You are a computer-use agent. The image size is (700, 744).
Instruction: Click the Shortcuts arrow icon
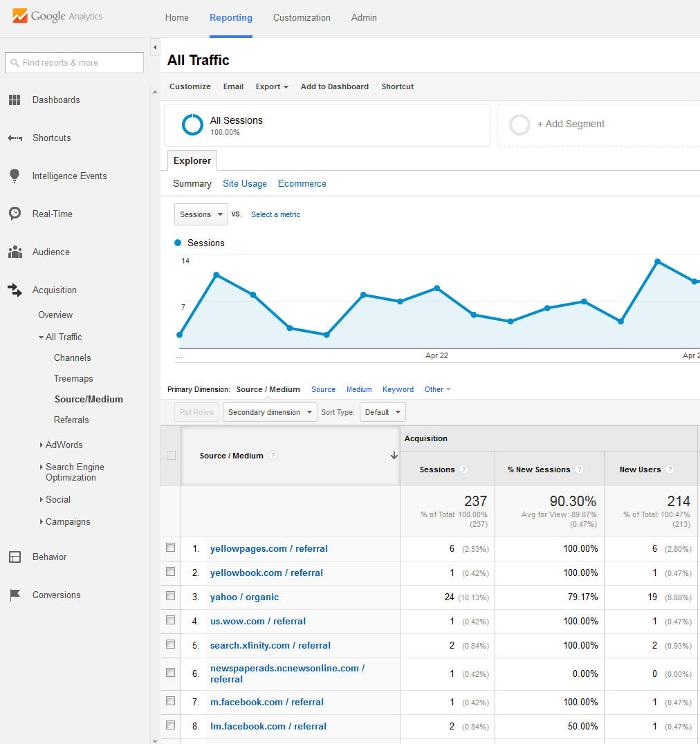coord(15,138)
